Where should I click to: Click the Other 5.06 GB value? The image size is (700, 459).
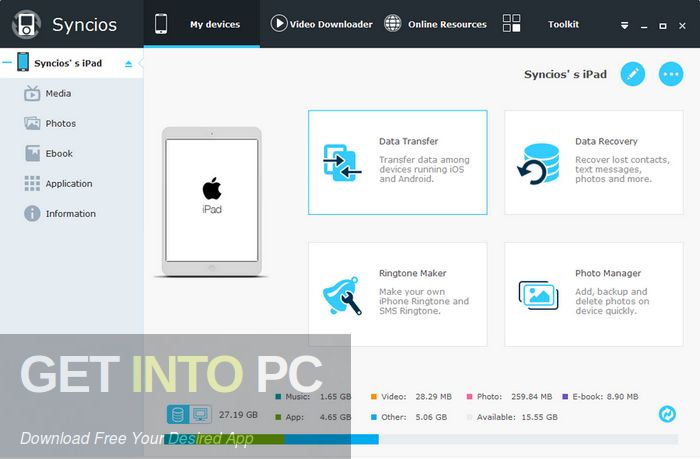(431, 417)
